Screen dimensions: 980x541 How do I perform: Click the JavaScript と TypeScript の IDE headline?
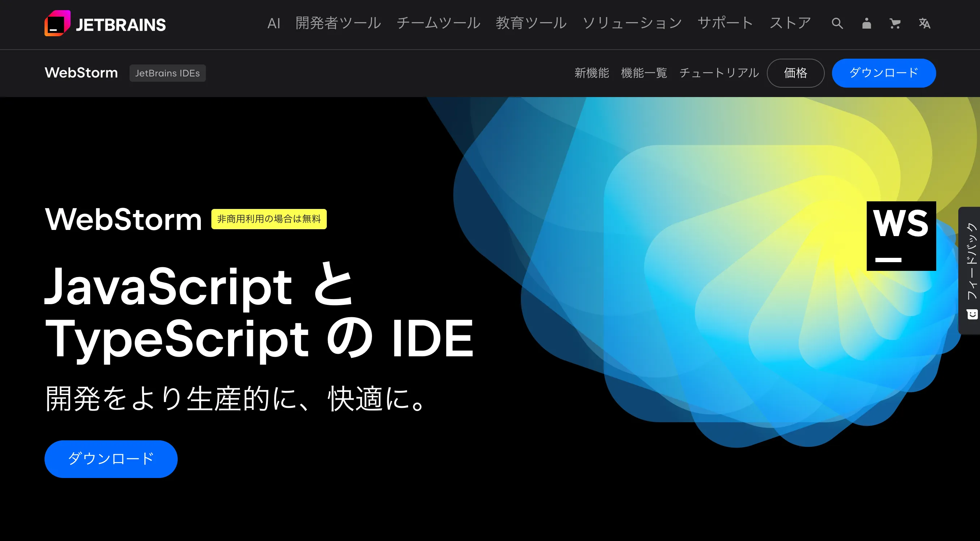coord(259,312)
